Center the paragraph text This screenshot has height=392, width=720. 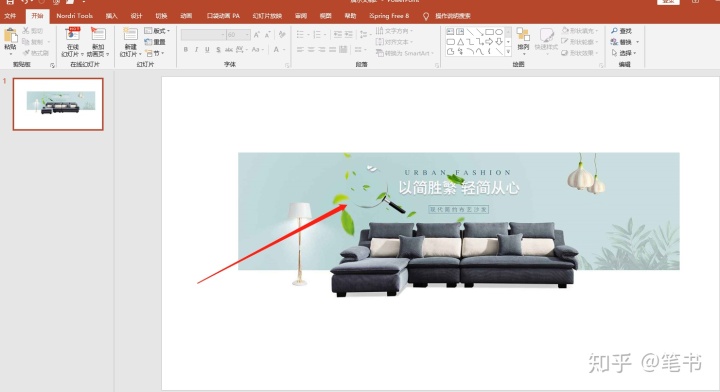click(x=311, y=50)
